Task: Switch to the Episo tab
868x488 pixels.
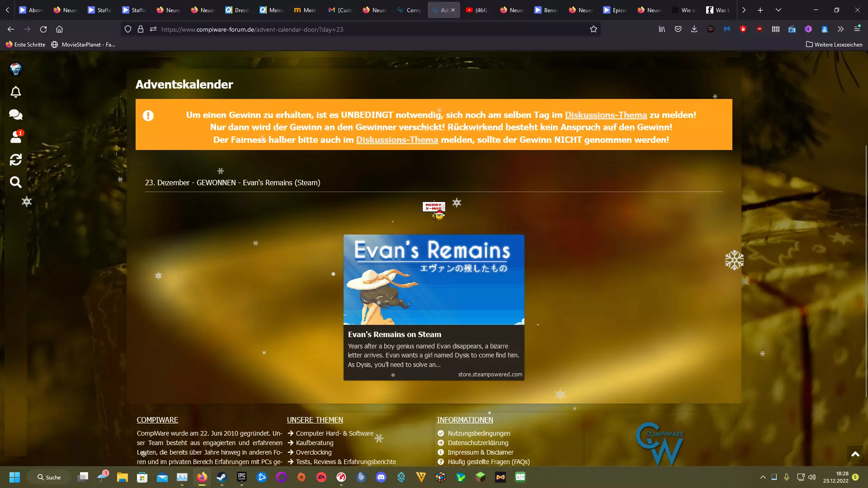Action: (616, 10)
